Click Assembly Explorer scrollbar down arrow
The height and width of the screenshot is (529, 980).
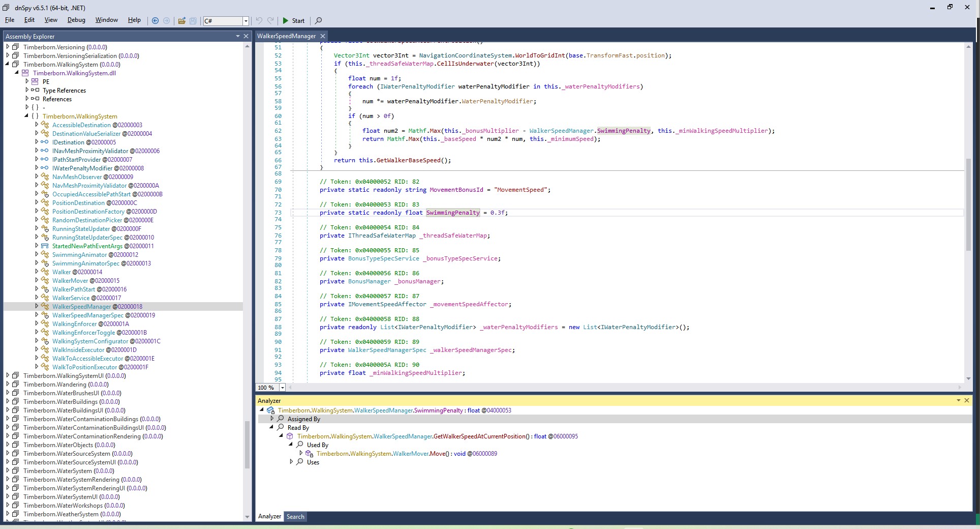tap(247, 517)
